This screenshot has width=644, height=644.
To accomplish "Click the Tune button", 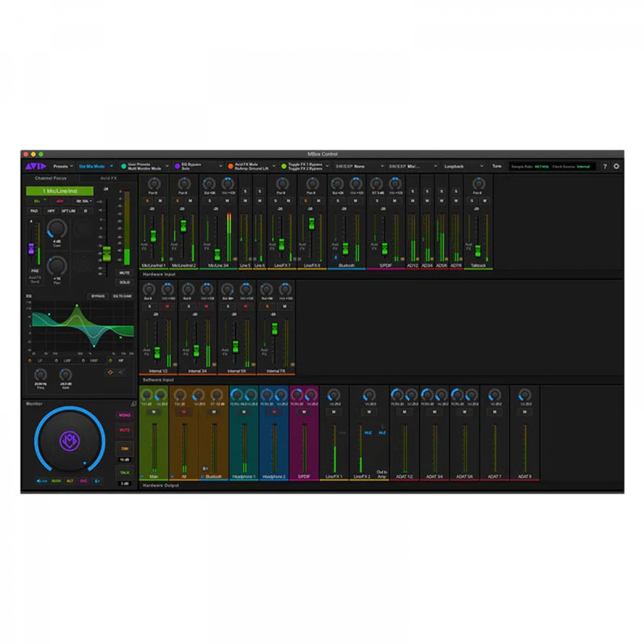I will [497, 166].
